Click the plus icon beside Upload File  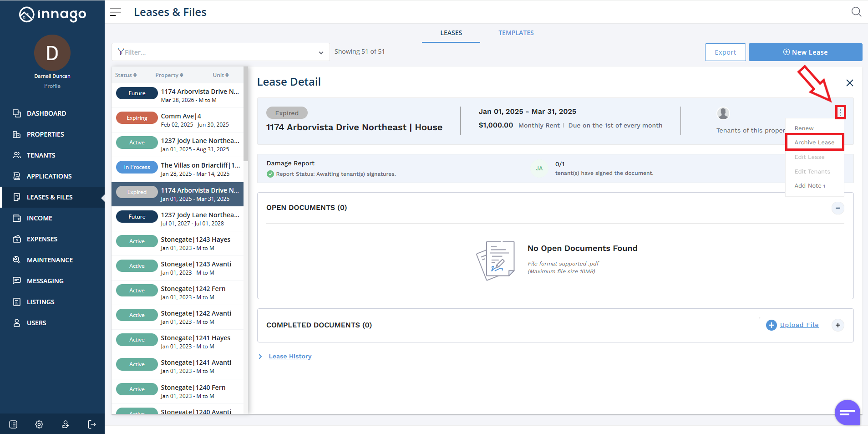771,325
